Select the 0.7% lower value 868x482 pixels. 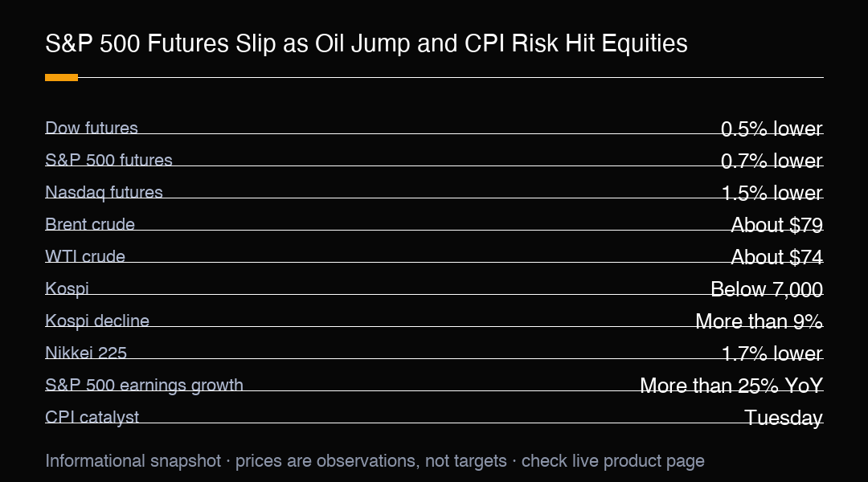coord(772,161)
